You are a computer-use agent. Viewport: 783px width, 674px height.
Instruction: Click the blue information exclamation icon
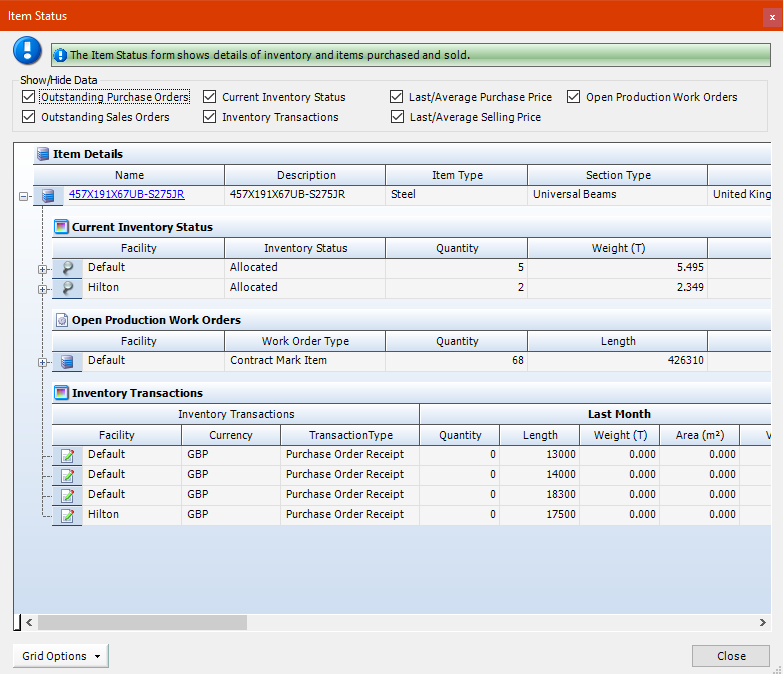pos(27,51)
